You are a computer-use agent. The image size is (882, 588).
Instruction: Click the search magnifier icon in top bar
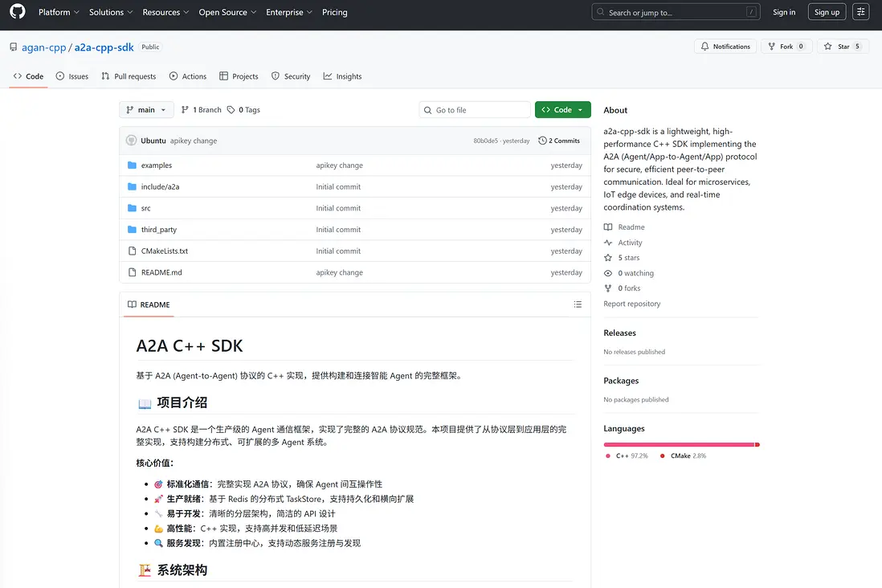[601, 12]
